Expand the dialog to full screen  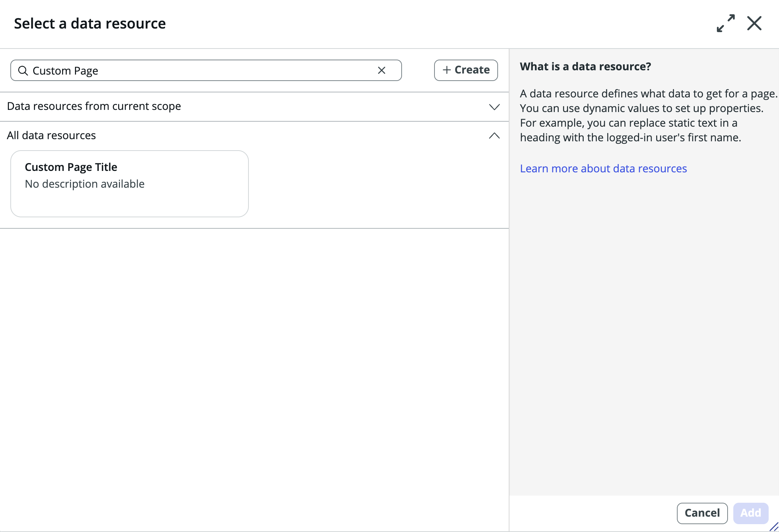(x=725, y=23)
